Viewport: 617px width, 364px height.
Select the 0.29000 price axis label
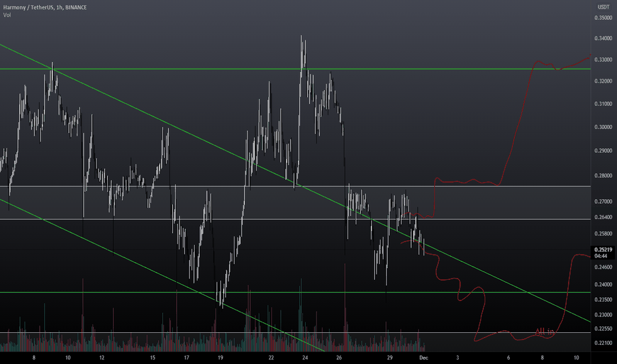(603, 151)
